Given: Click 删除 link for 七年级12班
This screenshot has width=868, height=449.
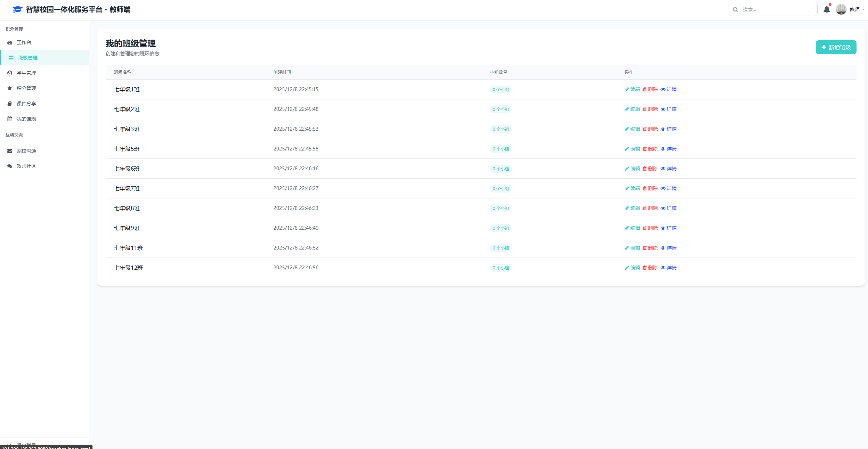Looking at the screenshot, I should click(x=652, y=268).
